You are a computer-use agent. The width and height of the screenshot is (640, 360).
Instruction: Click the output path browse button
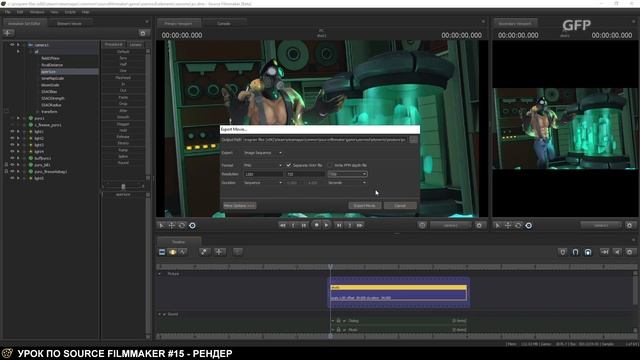413,140
